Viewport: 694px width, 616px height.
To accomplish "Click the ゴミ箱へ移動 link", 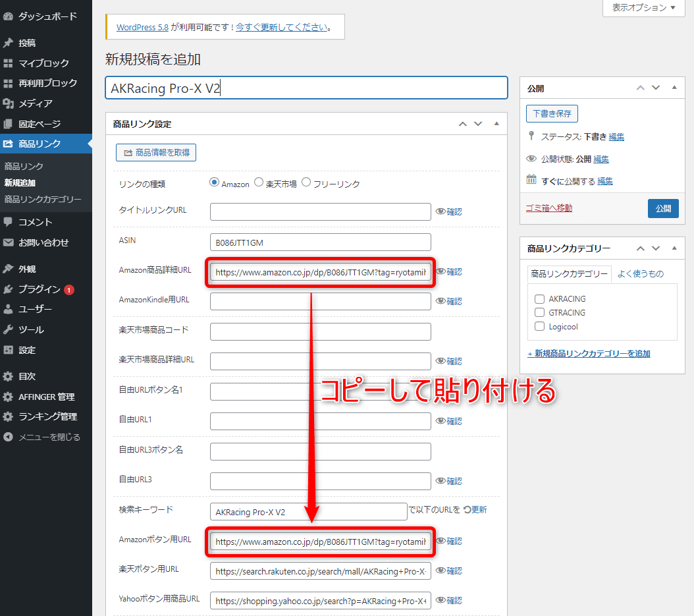I will tap(549, 208).
